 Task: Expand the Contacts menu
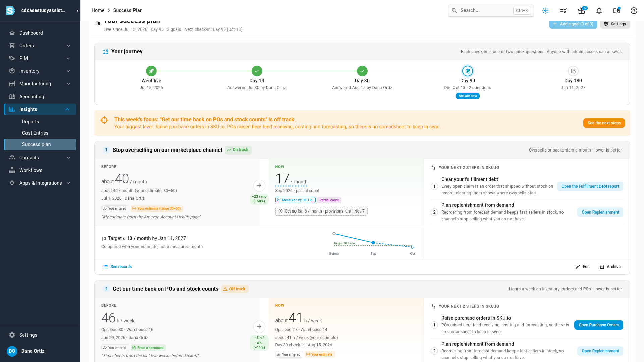click(x=40, y=158)
